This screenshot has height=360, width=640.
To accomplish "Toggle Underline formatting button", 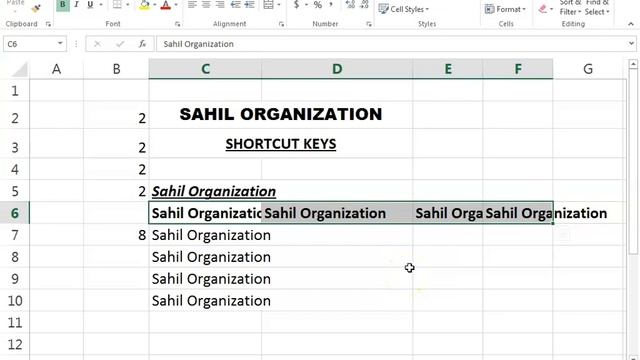I will tap(90, 5).
